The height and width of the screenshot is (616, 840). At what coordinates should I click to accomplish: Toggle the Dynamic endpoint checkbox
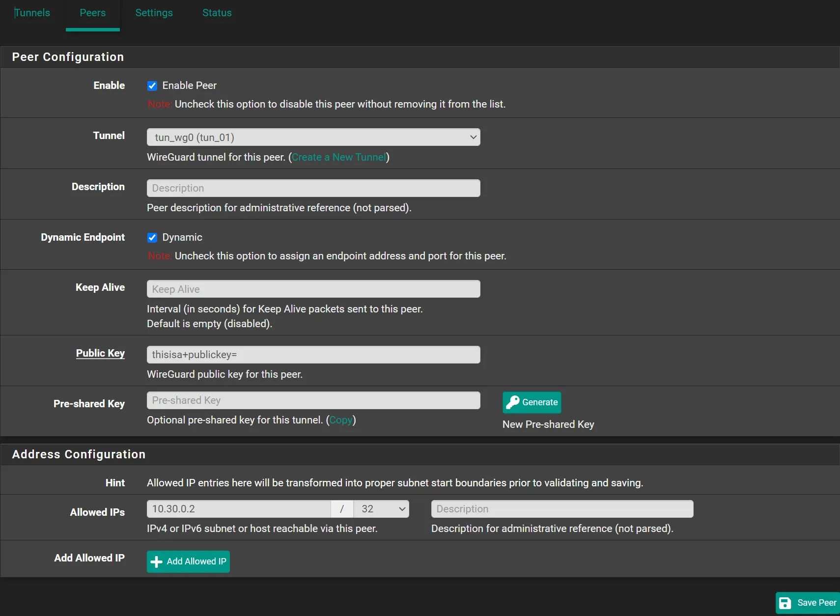[x=152, y=238]
